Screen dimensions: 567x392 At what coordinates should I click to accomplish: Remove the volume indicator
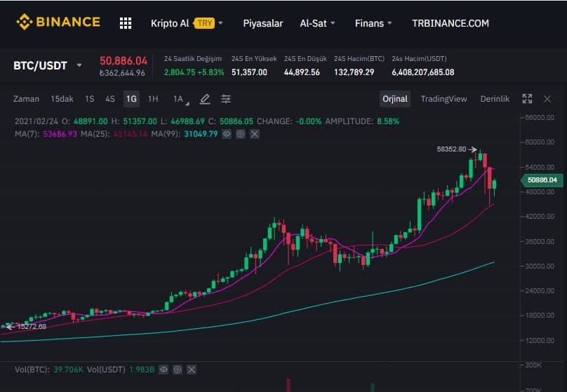[192, 369]
